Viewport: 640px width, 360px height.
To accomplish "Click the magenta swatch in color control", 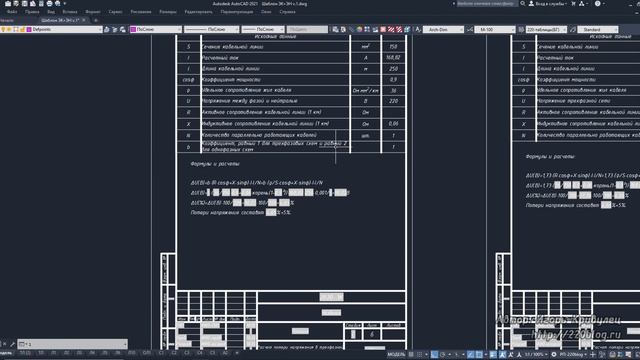I will coord(133,29).
